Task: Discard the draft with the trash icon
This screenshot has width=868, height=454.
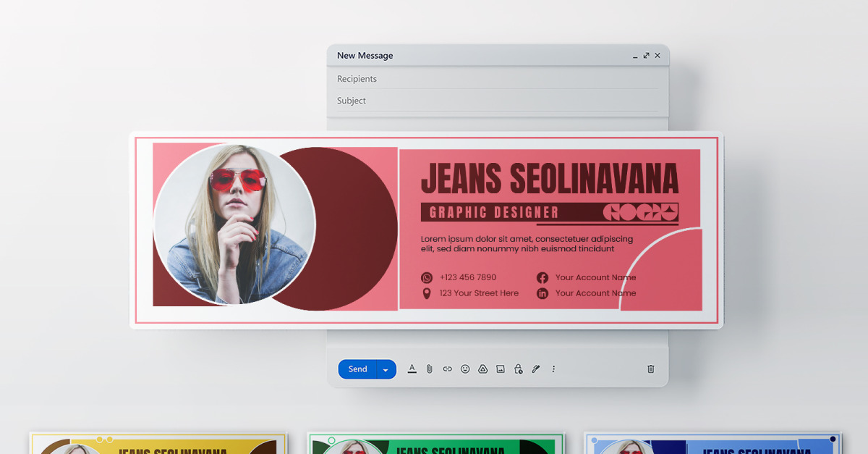Action: point(650,369)
